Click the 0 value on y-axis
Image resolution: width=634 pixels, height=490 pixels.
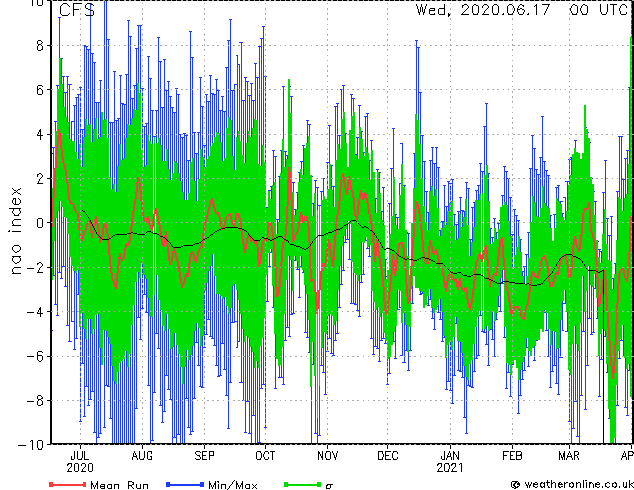click(x=40, y=223)
